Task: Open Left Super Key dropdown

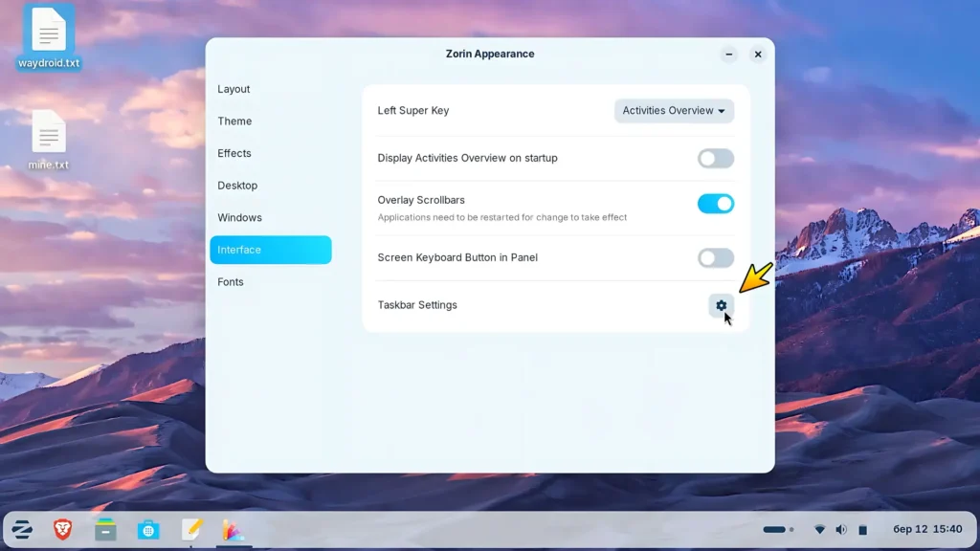Action: 674,111
